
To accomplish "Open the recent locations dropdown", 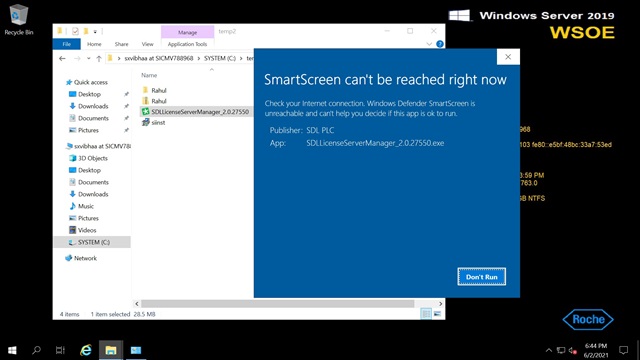I will pyautogui.click(x=88, y=59).
